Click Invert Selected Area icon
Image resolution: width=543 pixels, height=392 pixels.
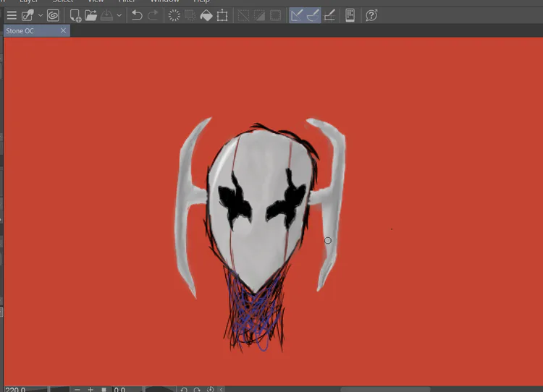click(x=259, y=15)
